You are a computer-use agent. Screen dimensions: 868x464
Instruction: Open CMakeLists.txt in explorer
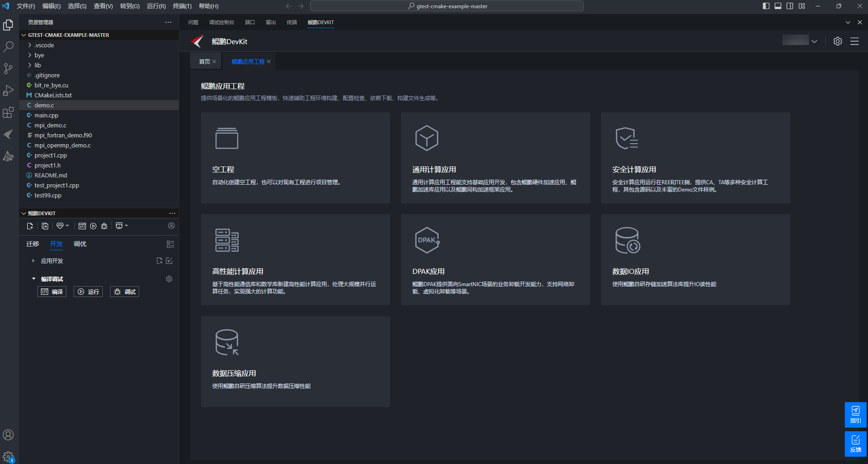coord(99,95)
